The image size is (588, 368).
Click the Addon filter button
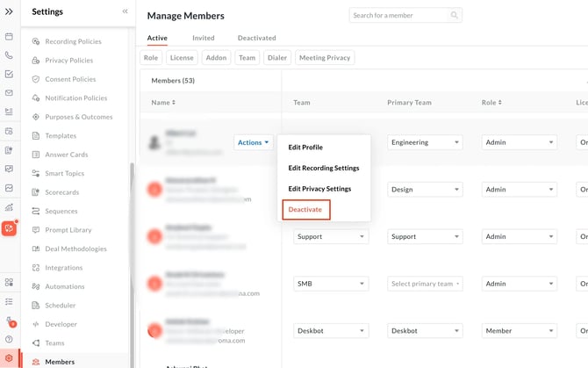click(x=216, y=58)
